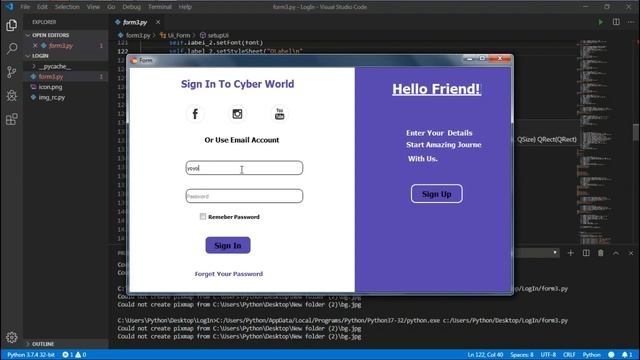The height and width of the screenshot is (360, 640).
Task: Click the Facebook sign-in icon
Action: [x=195, y=114]
